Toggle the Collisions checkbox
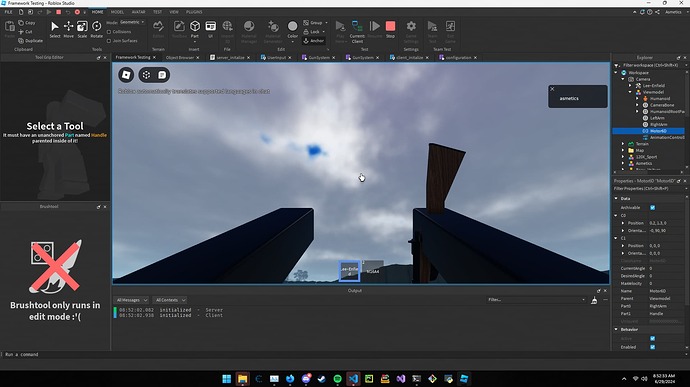Screen dimensions: 690x387 pyautogui.click(x=109, y=32)
